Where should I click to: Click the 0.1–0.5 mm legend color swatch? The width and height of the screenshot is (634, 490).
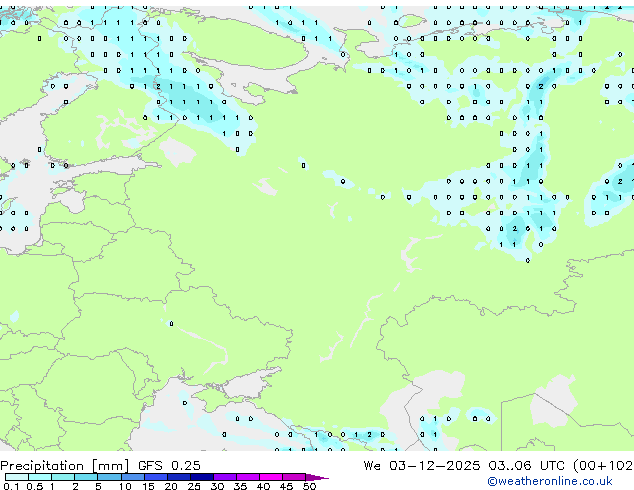[17, 477]
